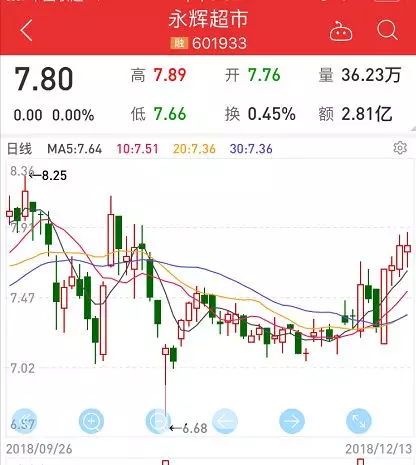Tap the 融 margin badge beside 601933
416x465 pixels.
tap(179, 43)
